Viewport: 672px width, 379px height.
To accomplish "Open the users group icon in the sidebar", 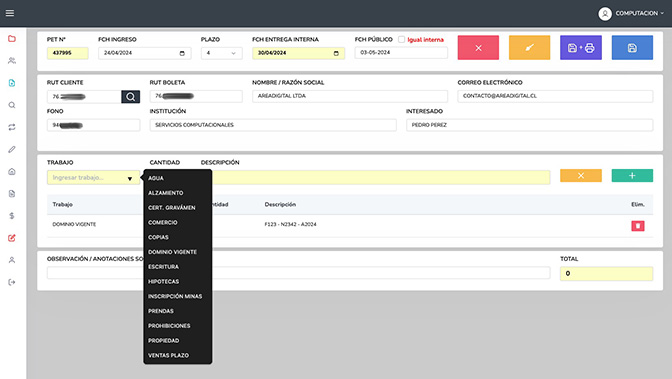I will click(x=12, y=60).
